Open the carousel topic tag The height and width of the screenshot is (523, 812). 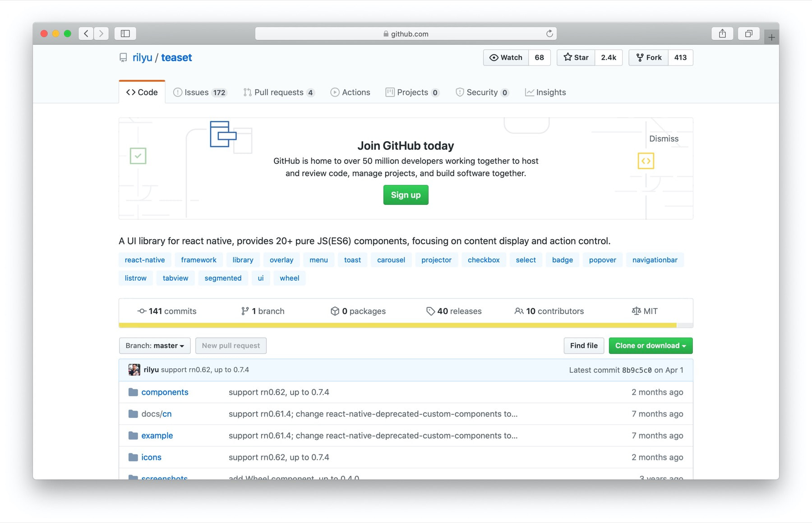pyautogui.click(x=391, y=260)
